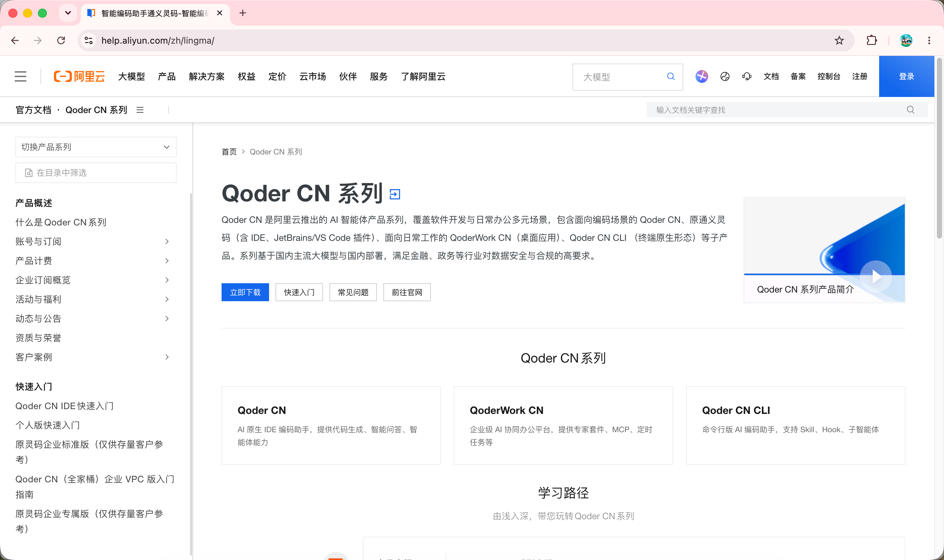Click the 阿里云 logo
The image size is (944, 560).
pos(79,77)
